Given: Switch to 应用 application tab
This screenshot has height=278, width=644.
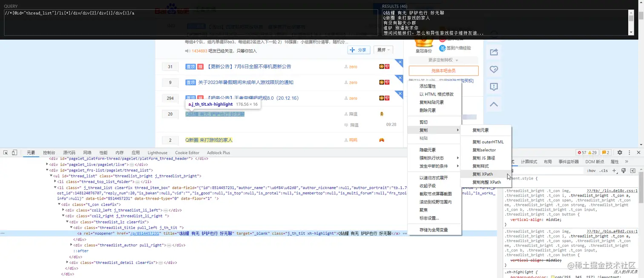Looking at the screenshot, I should pyautogui.click(x=135, y=153).
